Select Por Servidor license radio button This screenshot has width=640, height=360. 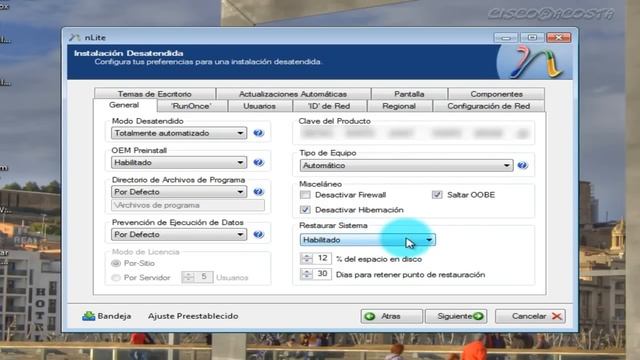pyautogui.click(x=116, y=278)
